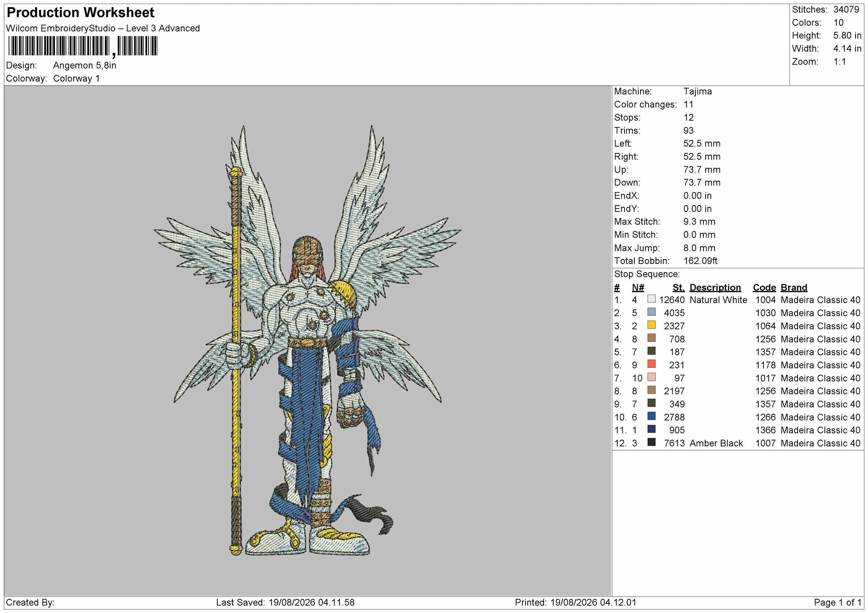Select stitch count "7613" in stop 12
The image size is (868, 613).
674,443
